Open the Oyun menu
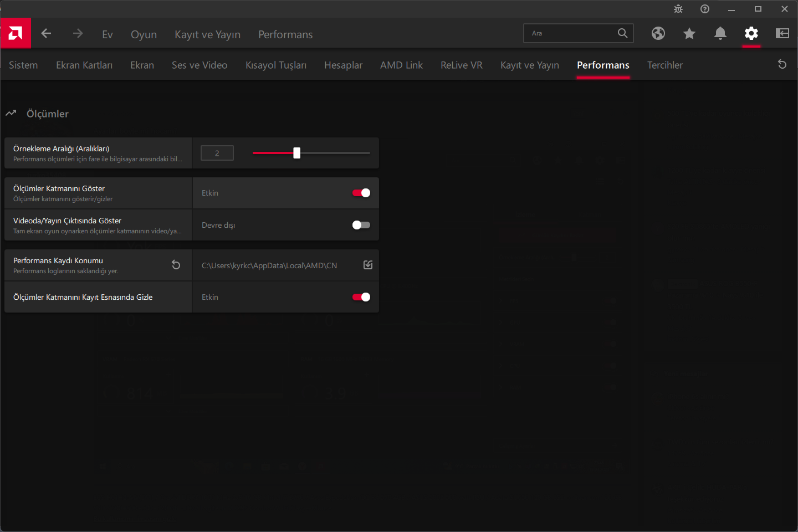The image size is (798, 532). [x=144, y=34]
